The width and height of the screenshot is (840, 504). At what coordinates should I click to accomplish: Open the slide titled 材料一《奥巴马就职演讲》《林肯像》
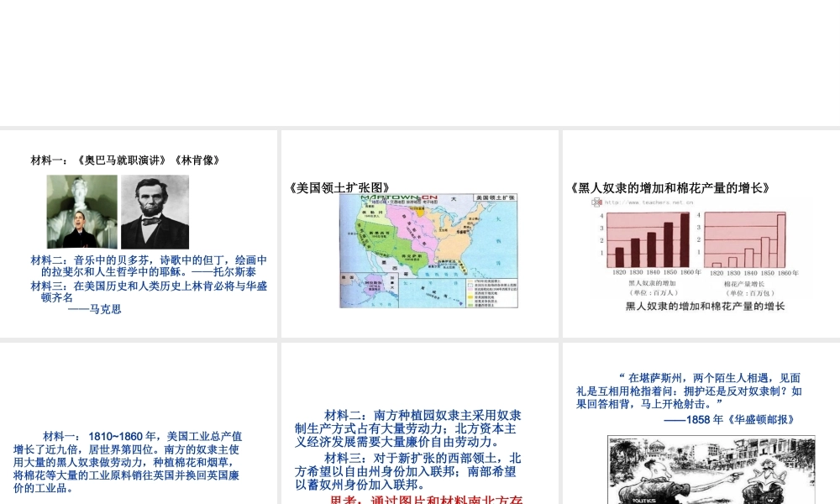coord(139,234)
